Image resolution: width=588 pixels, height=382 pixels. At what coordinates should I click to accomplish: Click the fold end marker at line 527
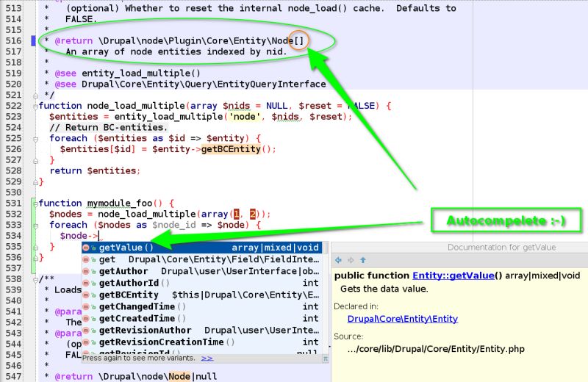[x=35, y=161]
